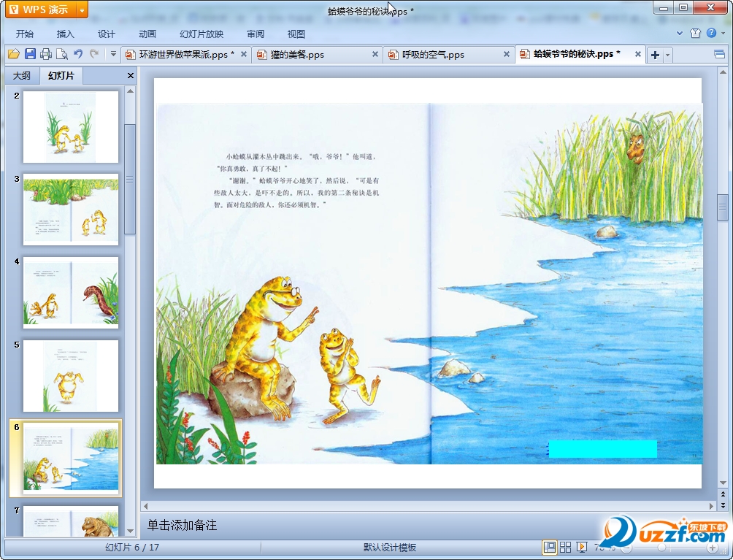
Task: Undo the last action
Action: 78,54
